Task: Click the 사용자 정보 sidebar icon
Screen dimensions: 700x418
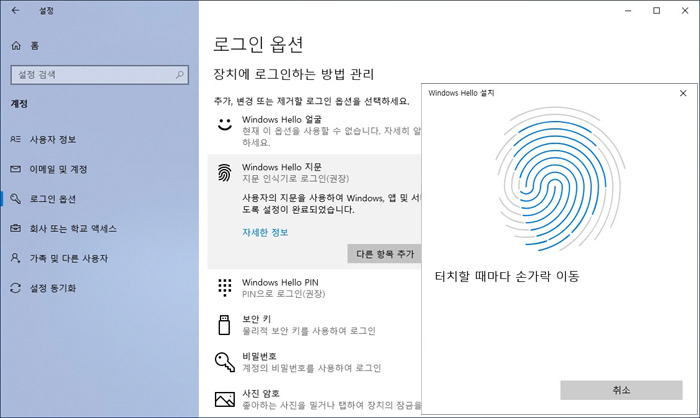Action: [16, 139]
